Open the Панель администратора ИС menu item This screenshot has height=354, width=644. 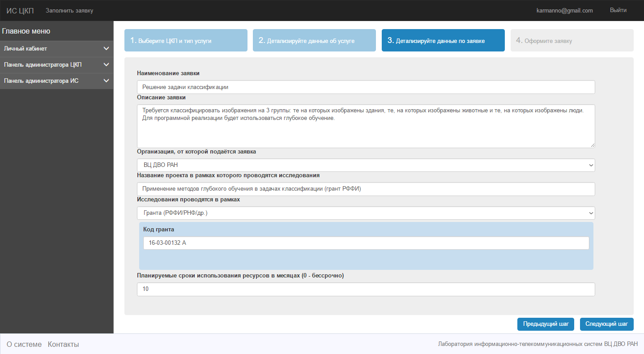[57, 81]
